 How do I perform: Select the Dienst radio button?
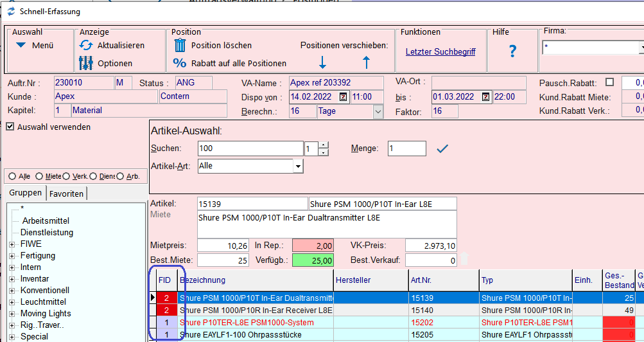coord(93,176)
